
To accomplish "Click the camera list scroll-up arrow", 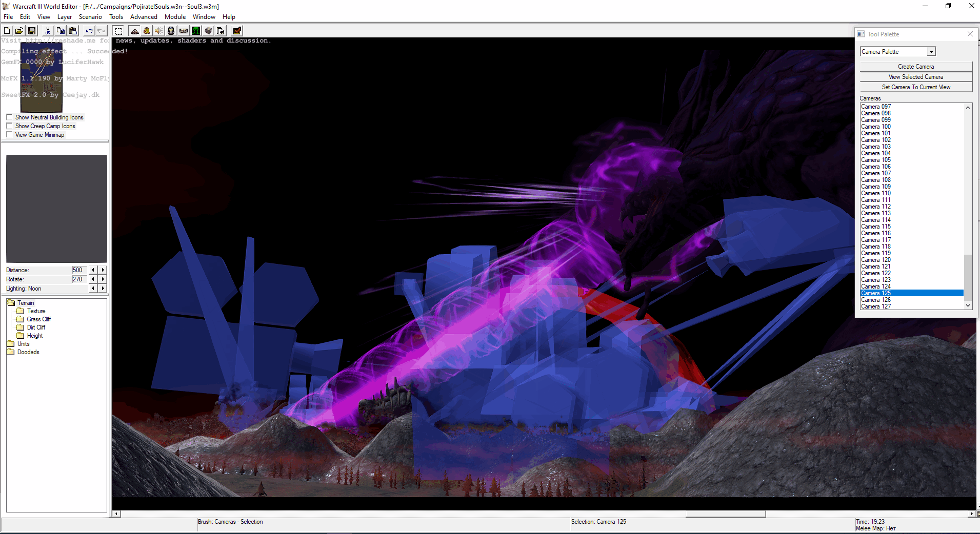I will [968, 107].
